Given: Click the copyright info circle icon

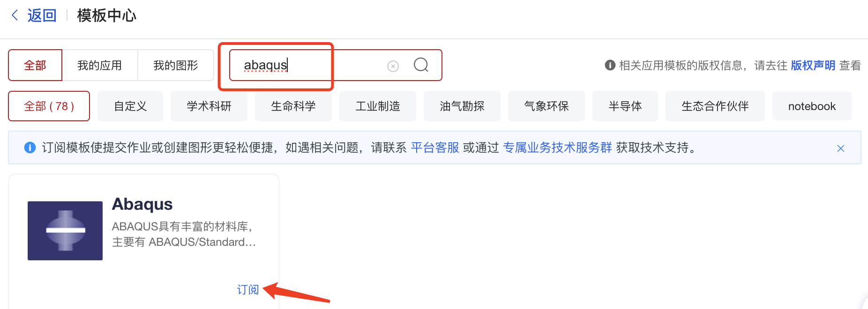Looking at the screenshot, I should pos(610,65).
